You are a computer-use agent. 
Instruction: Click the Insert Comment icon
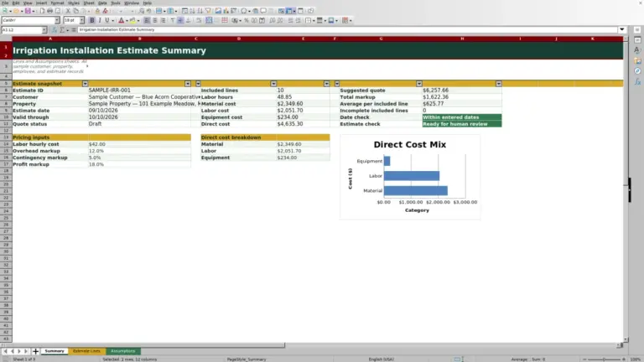[x=263, y=11]
